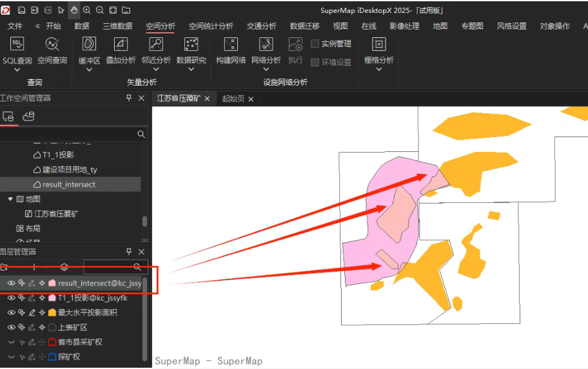Click the 邻近分析 icon

(156, 44)
